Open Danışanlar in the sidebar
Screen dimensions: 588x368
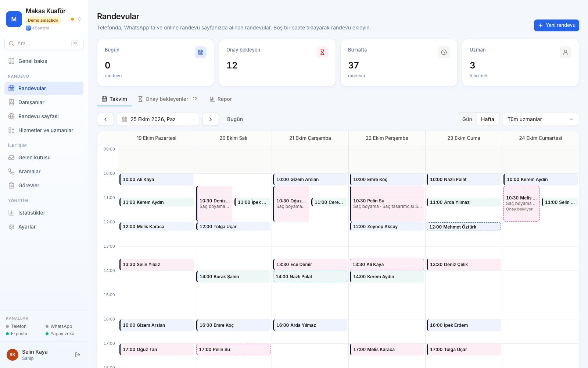click(x=44, y=102)
